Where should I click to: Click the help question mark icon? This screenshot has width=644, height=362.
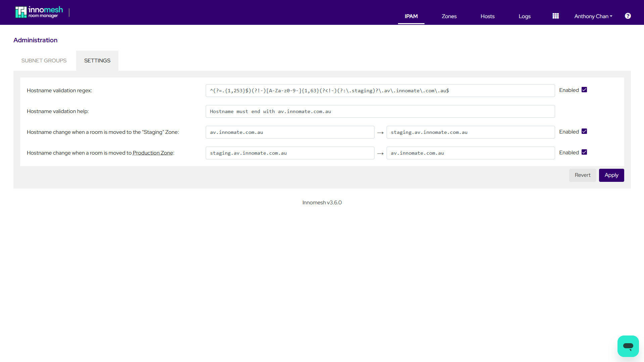(628, 16)
